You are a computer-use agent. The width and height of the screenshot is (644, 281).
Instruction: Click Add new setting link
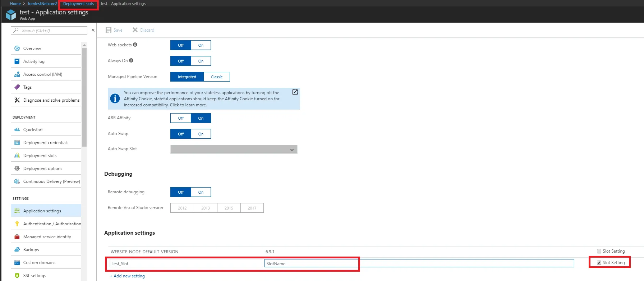coord(128,276)
